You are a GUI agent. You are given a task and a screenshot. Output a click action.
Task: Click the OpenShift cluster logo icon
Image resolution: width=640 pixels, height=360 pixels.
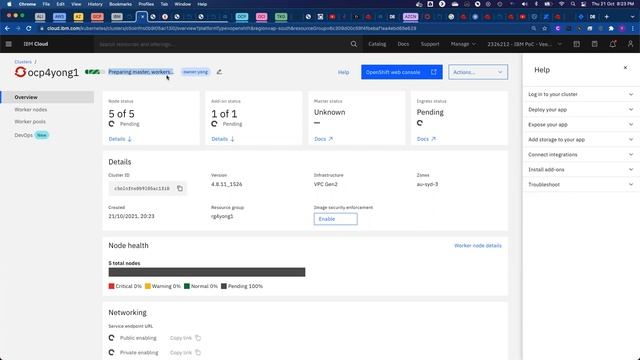coord(20,72)
